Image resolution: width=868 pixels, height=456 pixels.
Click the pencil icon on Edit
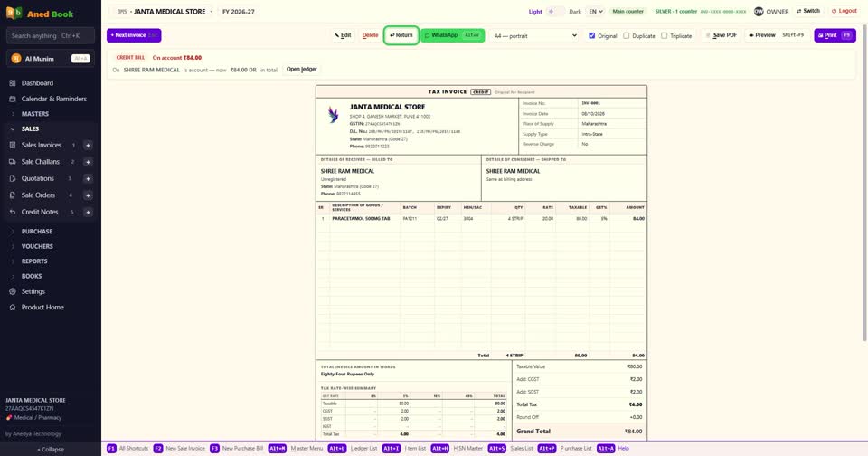pos(336,35)
